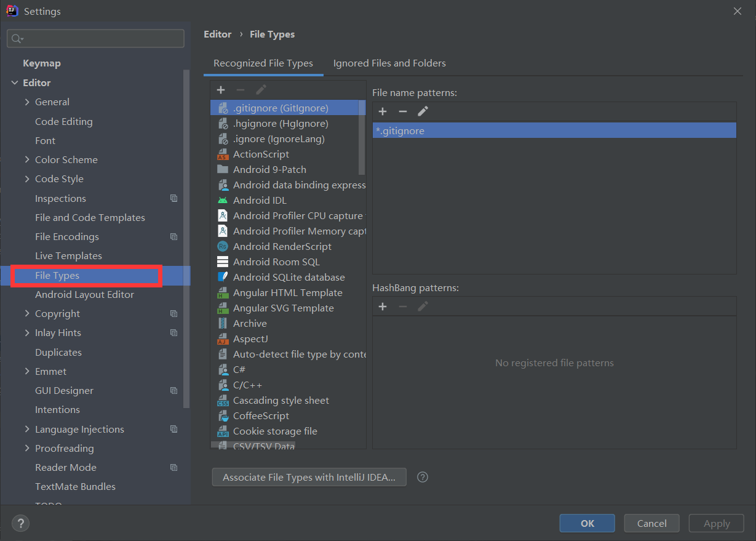
Task: Click the Android SQLite database icon
Action: [223, 278]
